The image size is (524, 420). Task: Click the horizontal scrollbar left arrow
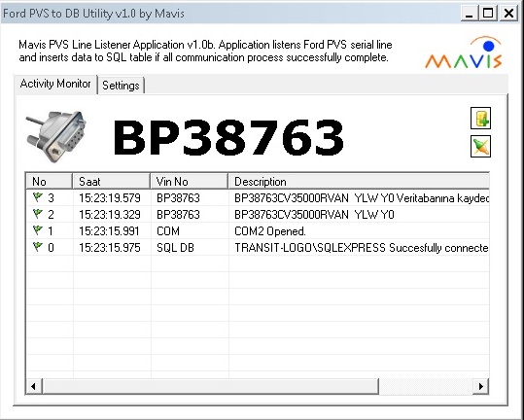pos(34,386)
